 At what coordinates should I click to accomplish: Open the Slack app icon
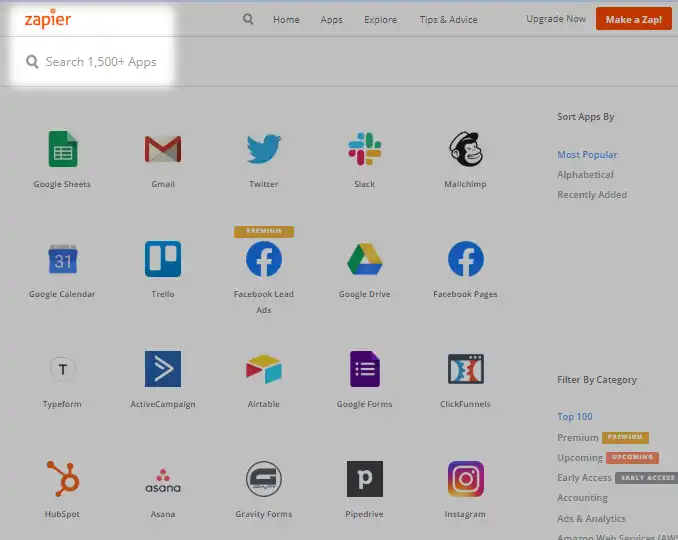tap(365, 149)
